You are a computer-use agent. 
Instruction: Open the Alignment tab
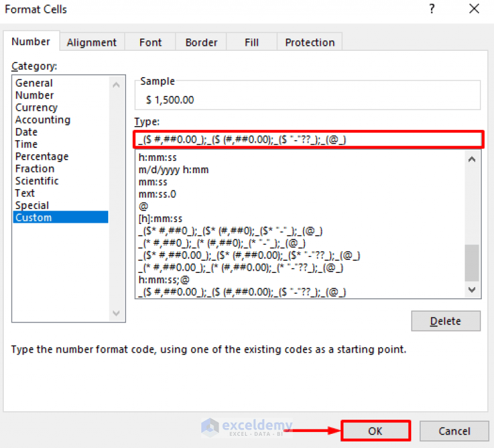pos(92,42)
